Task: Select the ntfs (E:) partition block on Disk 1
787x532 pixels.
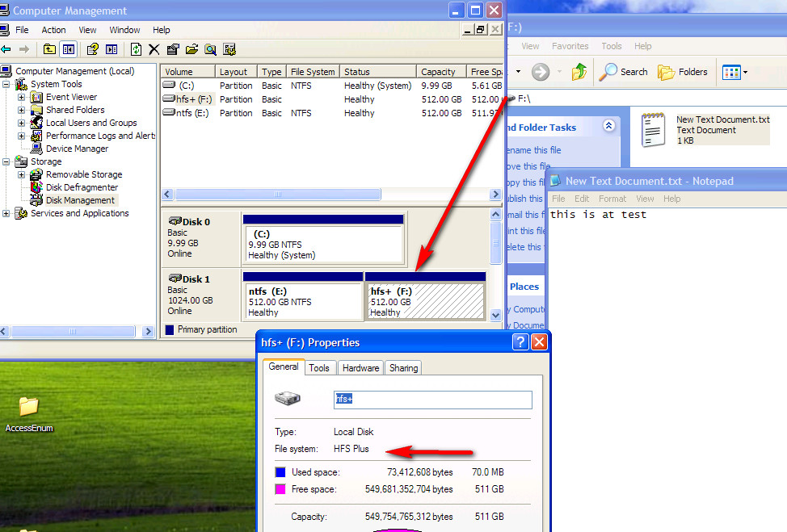Action: pos(303,296)
